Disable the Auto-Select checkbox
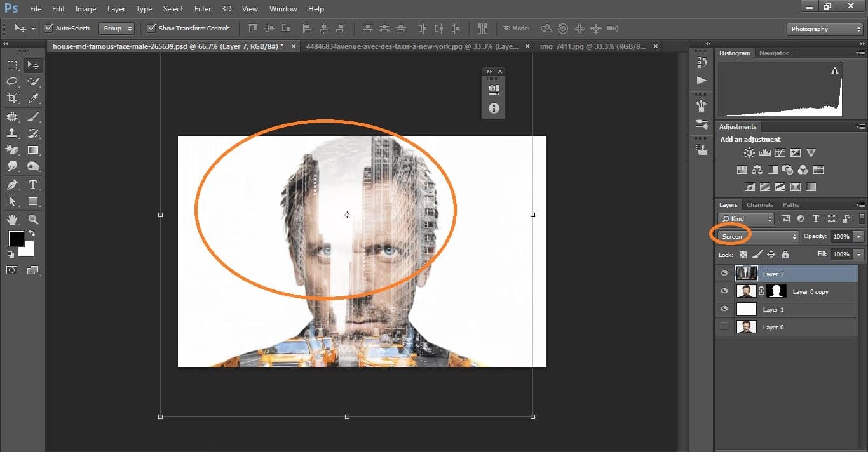 tap(49, 28)
